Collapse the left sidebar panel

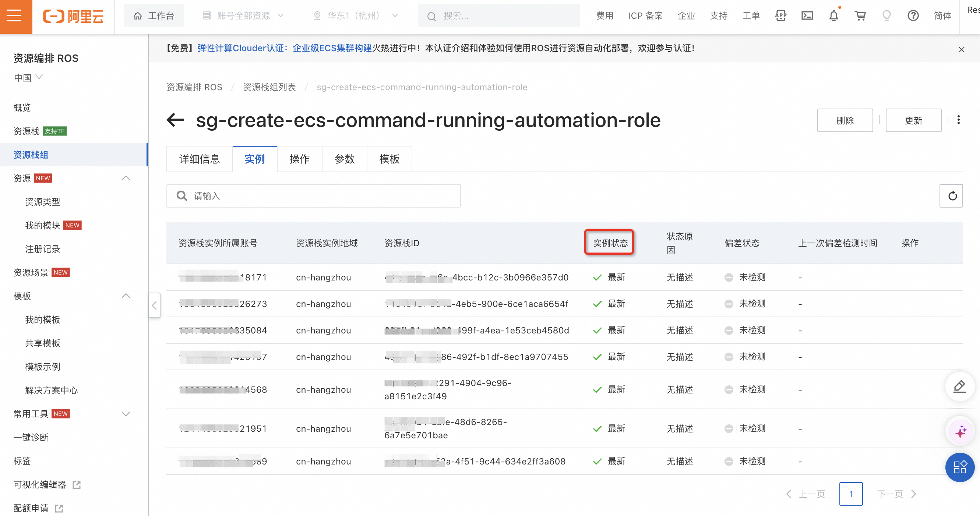pos(154,305)
